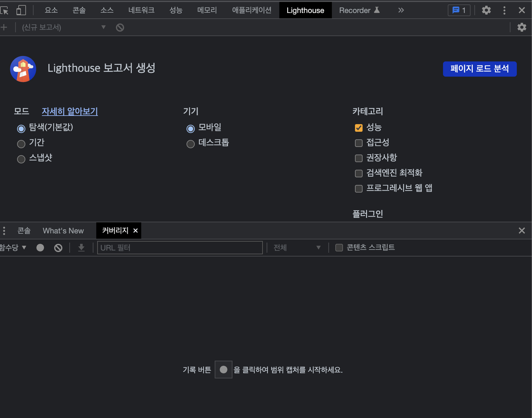The height and width of the screenshot is (418, 532).
Task: Select 탐색(기본값) mode radio button
Action: 21,129
